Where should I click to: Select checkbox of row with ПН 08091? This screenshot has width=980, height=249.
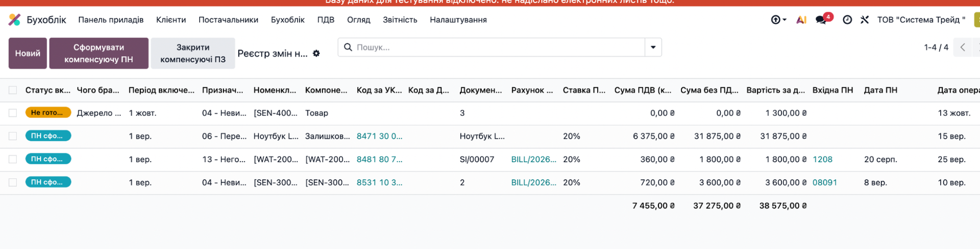(13, 183)
